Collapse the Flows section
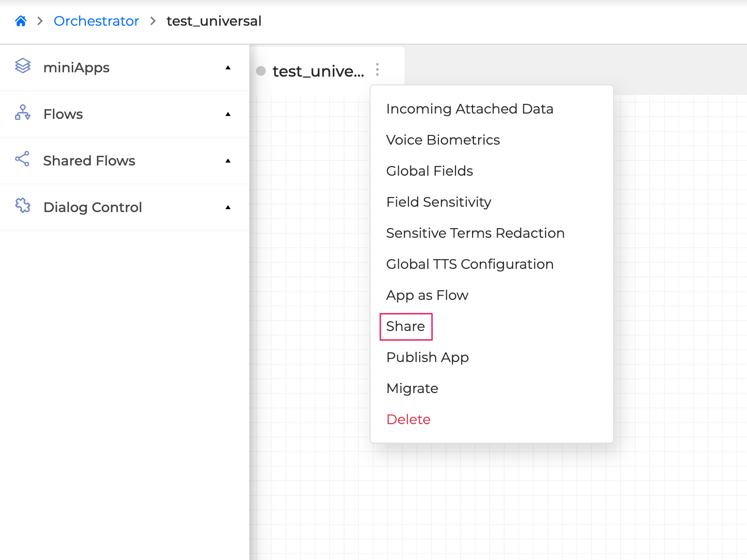 tap(228, 114)
